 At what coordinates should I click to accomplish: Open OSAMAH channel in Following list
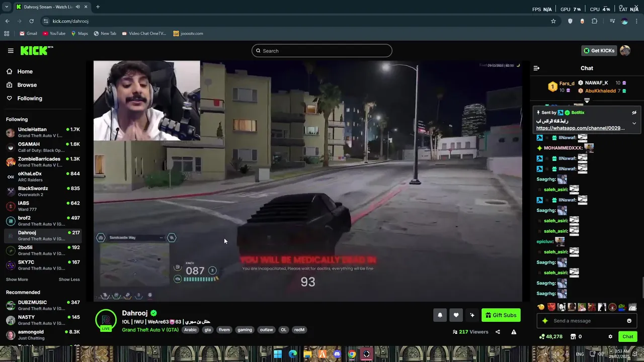click(43, 147)
